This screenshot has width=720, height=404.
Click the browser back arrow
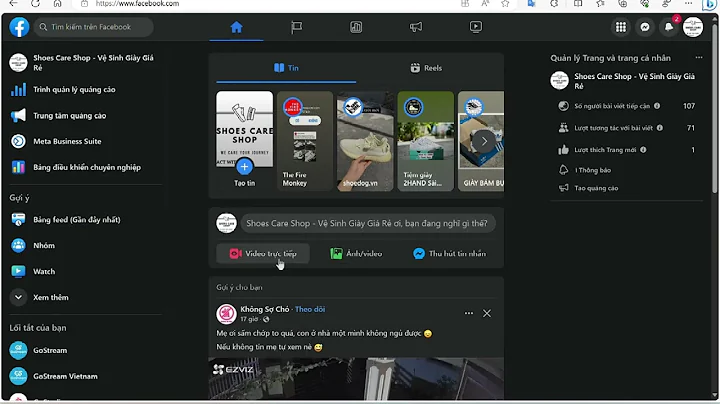pos(14,4)
